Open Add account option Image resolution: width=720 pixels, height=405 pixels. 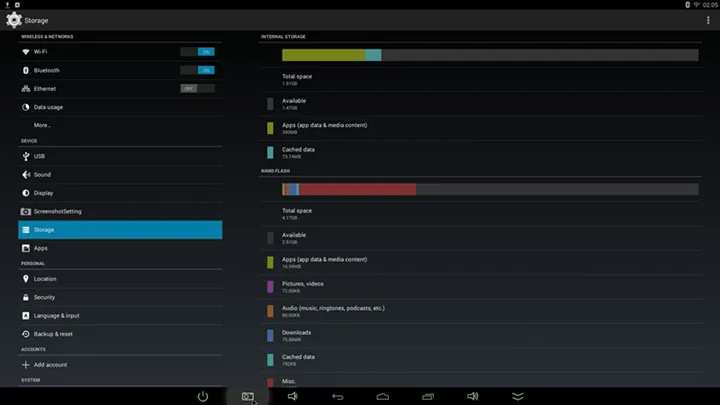coord(120,365)
